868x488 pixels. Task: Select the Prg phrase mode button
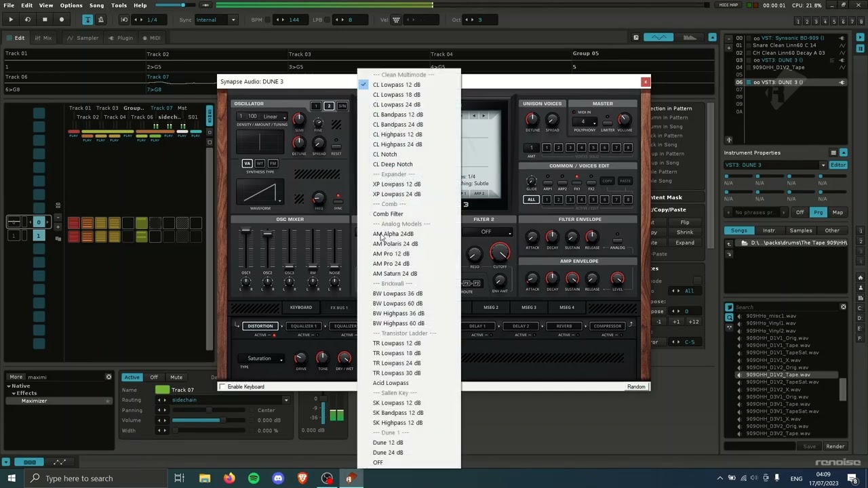818,213
